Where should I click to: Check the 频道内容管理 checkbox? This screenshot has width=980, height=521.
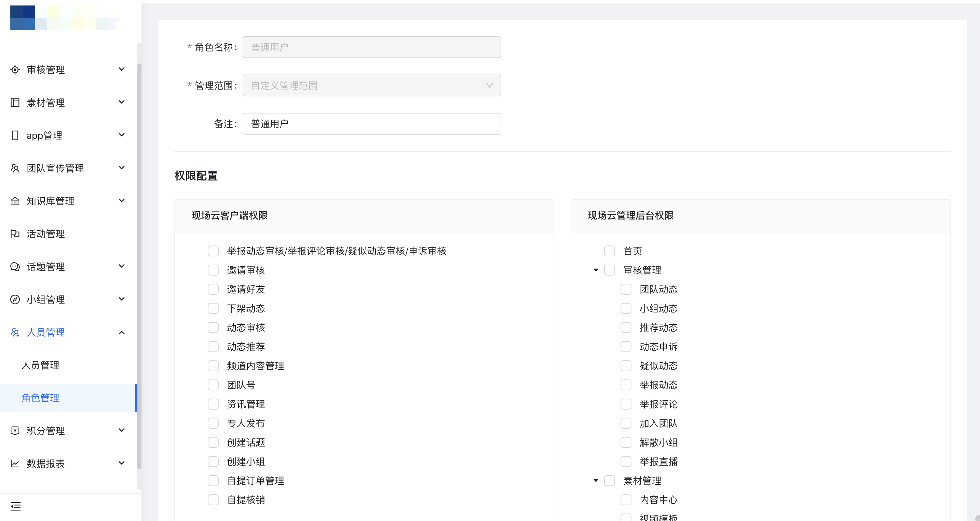(x=213, y=366)
